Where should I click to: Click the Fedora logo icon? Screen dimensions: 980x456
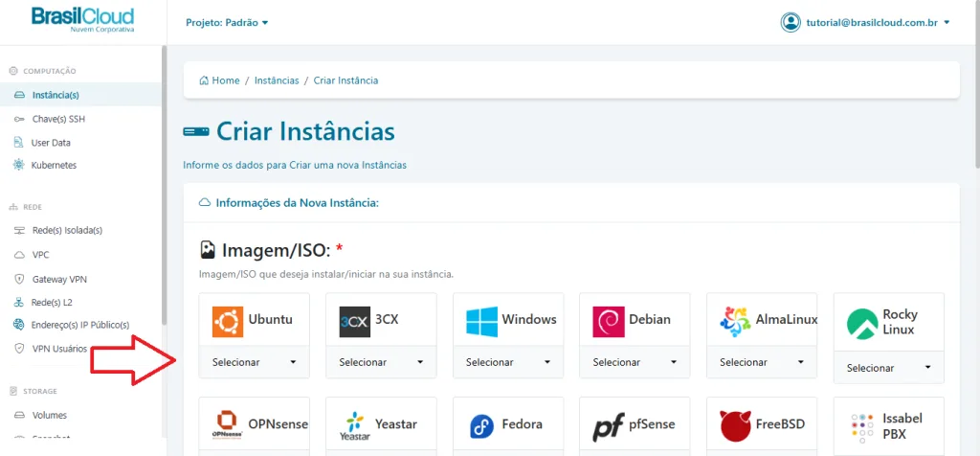click(x=482, y=426)
